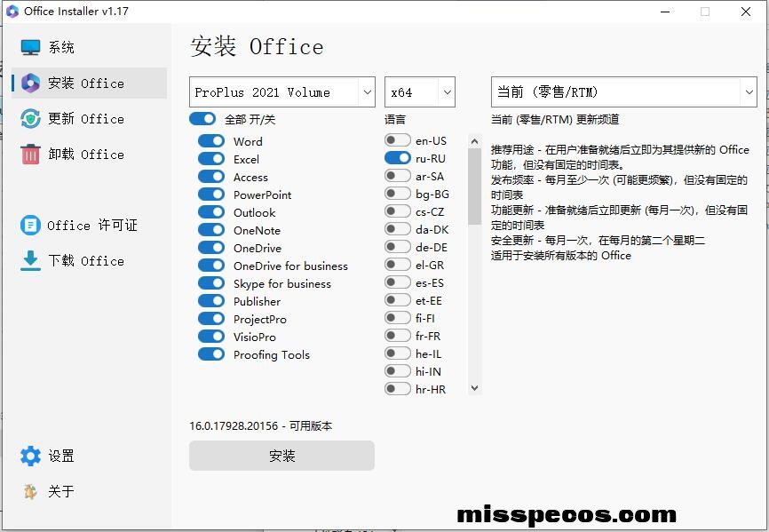
Task: Click the 语言 heading
Action: point(395,119)
